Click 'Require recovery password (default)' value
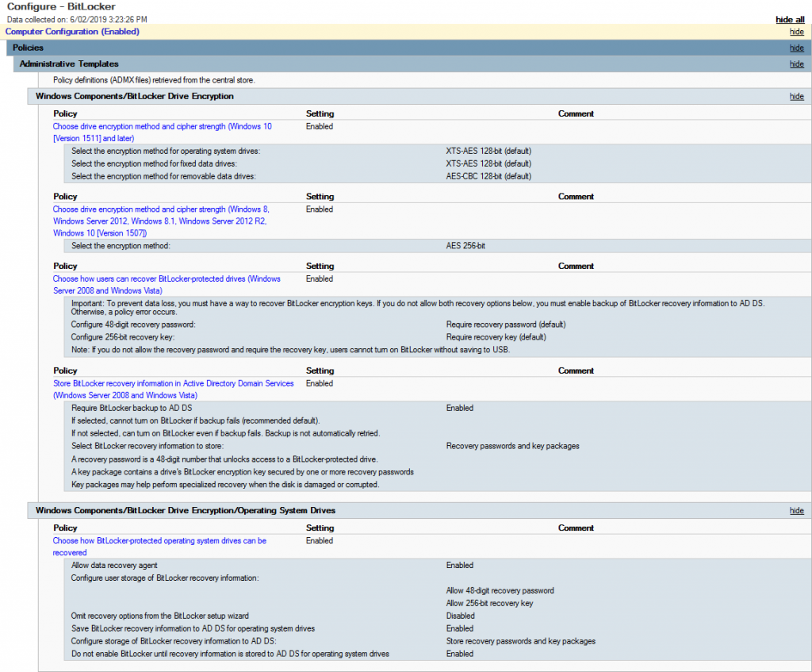This screenshot has width=812, height=672. (x=505, y=324)
